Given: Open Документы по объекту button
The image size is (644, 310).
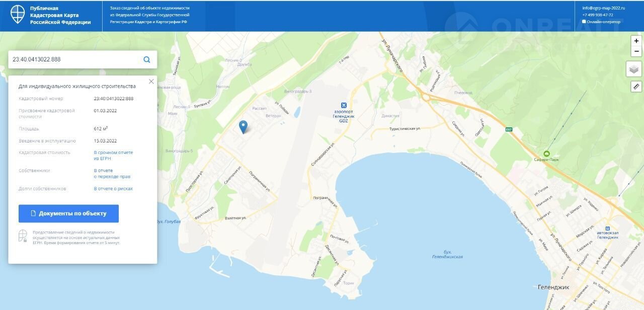Looking at the screenshot, I should (68, 213).
